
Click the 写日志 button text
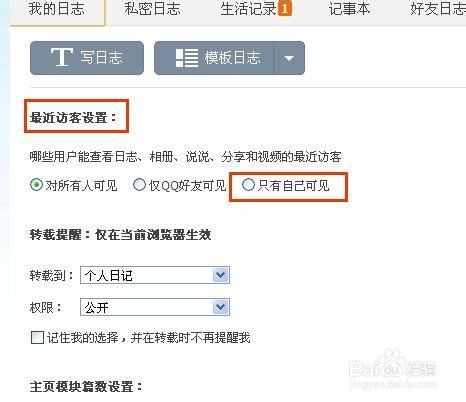[x=101, y=58]
